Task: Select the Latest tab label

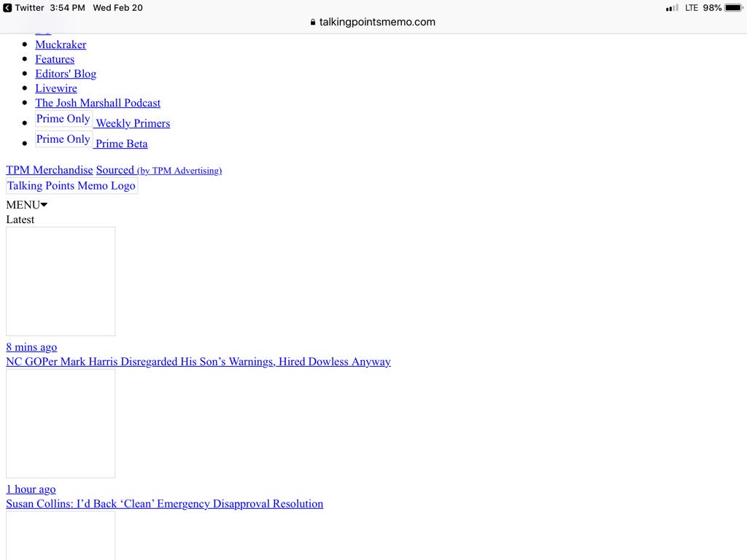Action: (x=20, y=219)
